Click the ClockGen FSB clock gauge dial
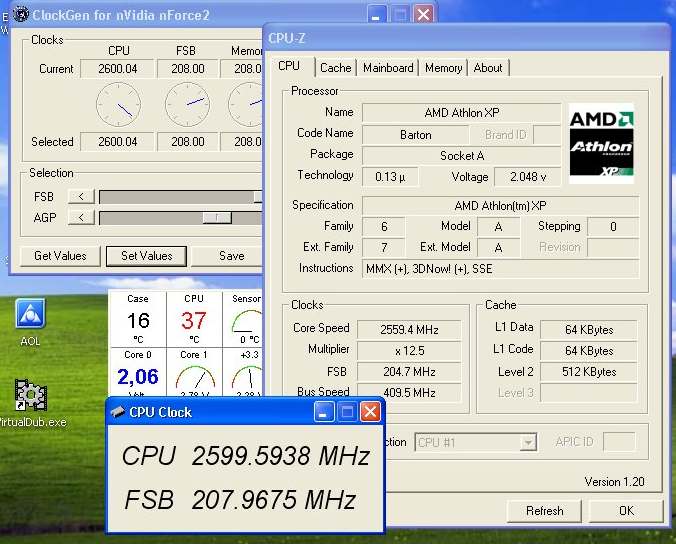The image size is (676, 544). pos(187,104)
